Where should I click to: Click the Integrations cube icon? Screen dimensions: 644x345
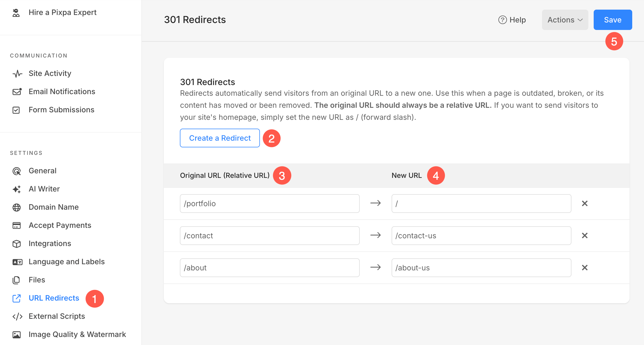point(17,244)
